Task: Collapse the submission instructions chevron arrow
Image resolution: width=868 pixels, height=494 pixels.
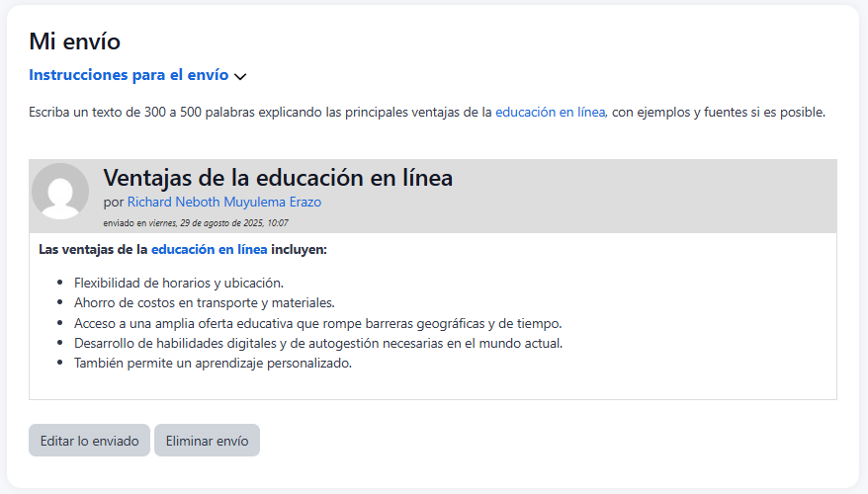Action: tap(240, 76)
